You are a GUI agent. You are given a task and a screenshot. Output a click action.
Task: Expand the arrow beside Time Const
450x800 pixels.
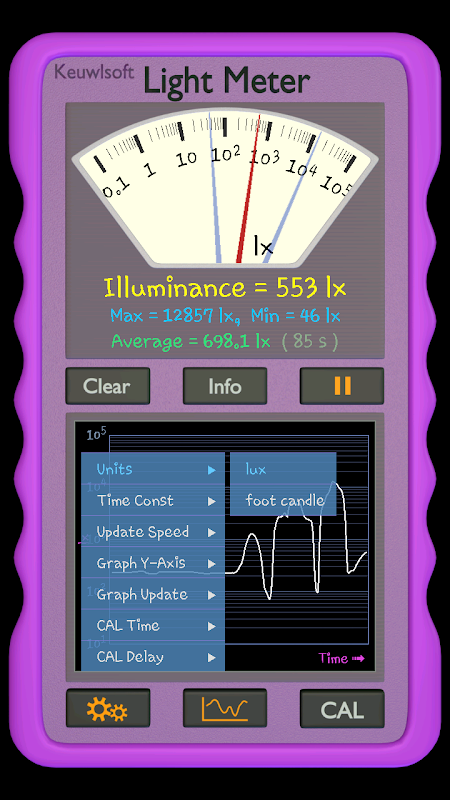click(x=211, y=502)
